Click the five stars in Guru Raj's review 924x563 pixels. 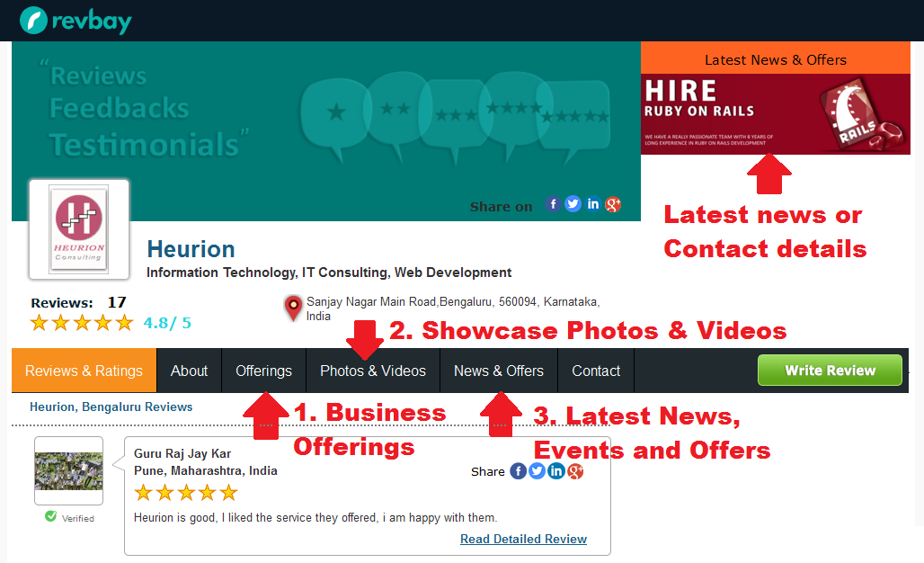coord(186,492)
